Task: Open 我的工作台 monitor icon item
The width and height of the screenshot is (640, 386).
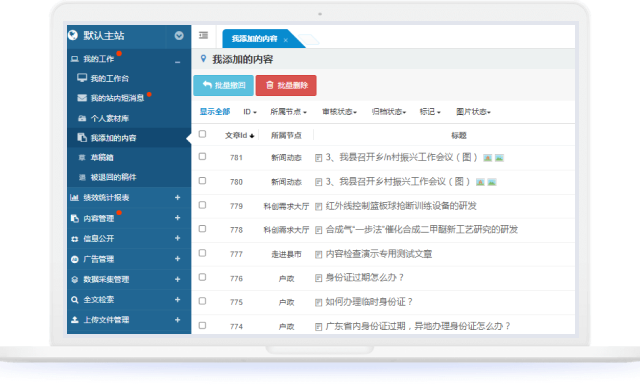Action: click(82, 78)
